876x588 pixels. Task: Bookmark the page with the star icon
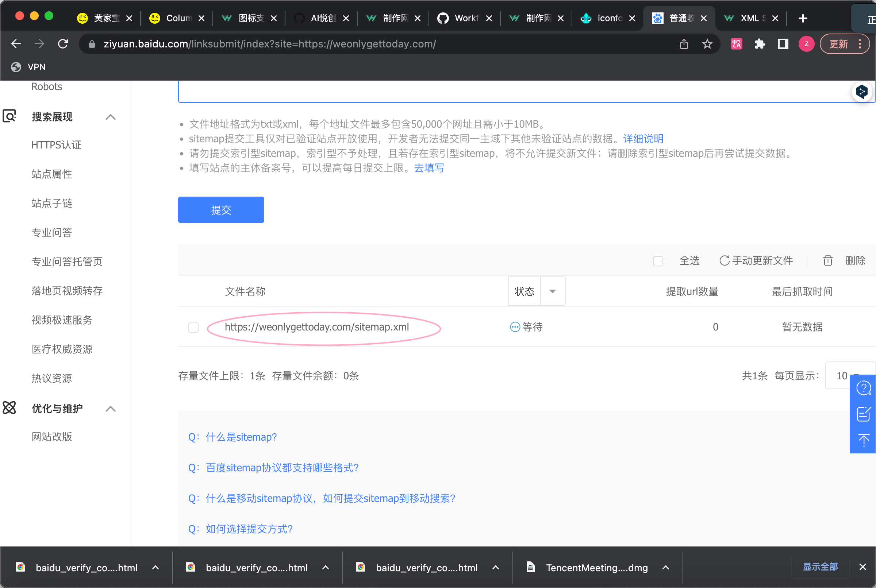point(707,44)
